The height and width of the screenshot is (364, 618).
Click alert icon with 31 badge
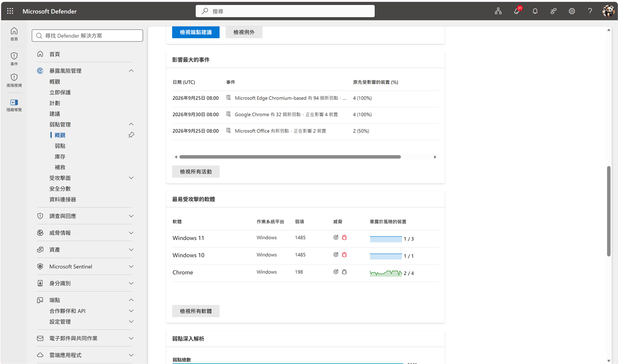(x=517, y=11)
